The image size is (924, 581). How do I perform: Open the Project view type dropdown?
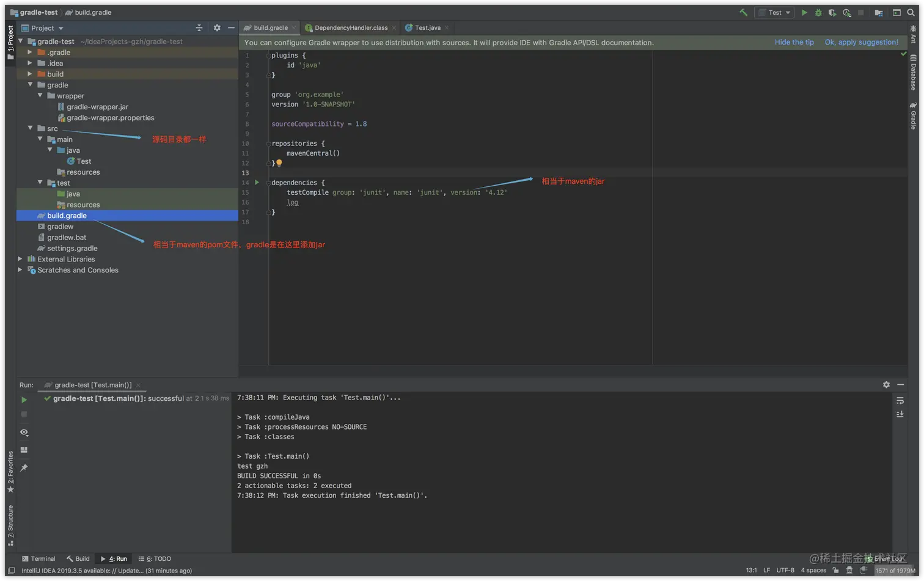[43, 28]
